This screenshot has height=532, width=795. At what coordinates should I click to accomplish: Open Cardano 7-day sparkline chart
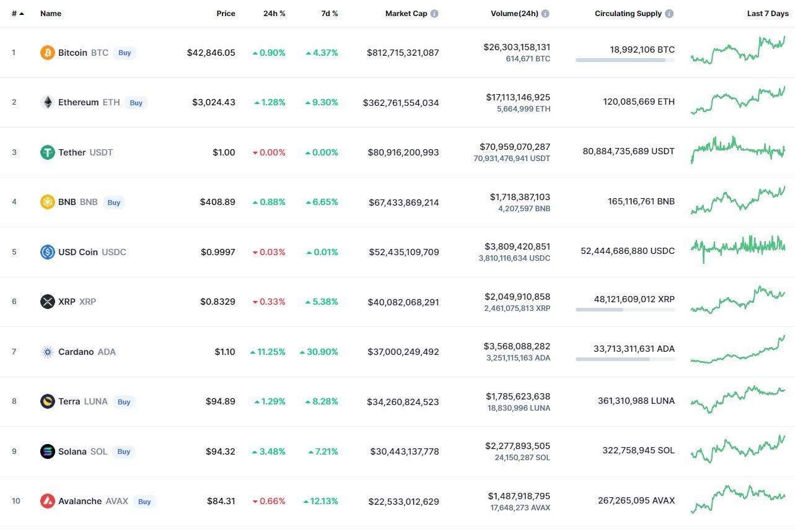738,349
